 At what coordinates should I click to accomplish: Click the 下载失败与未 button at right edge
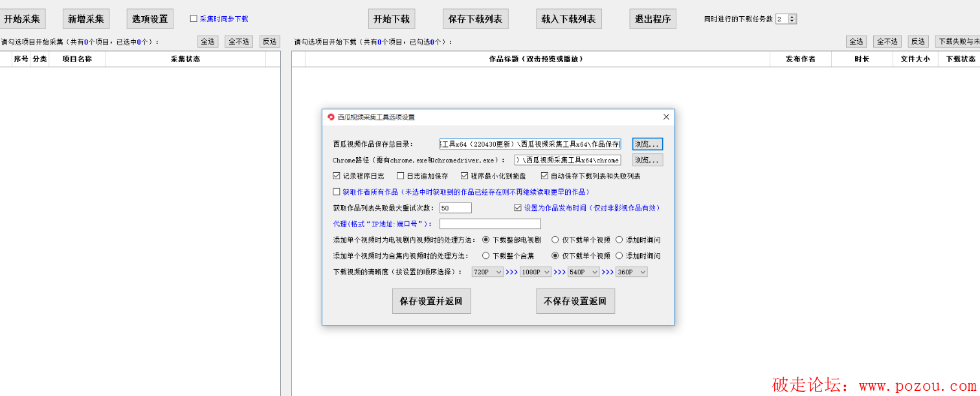[957, 41]
